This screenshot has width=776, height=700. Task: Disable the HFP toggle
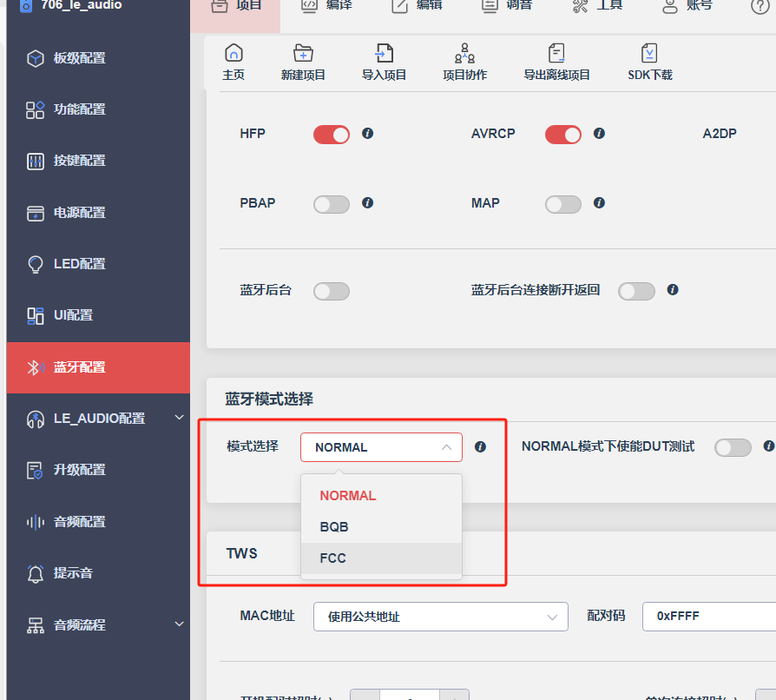point(332,135)
